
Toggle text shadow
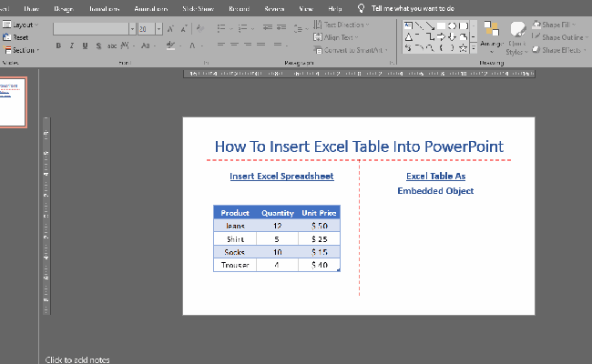click(98, 45)
